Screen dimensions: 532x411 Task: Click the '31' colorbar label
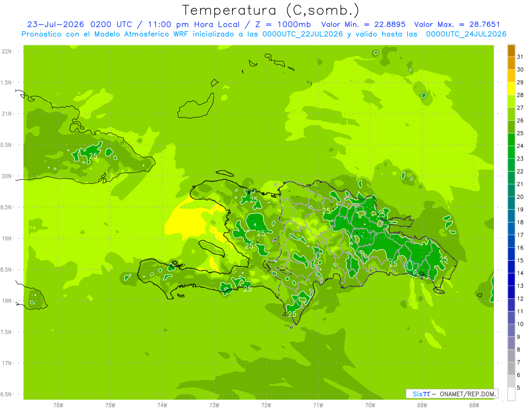[520, 57]
